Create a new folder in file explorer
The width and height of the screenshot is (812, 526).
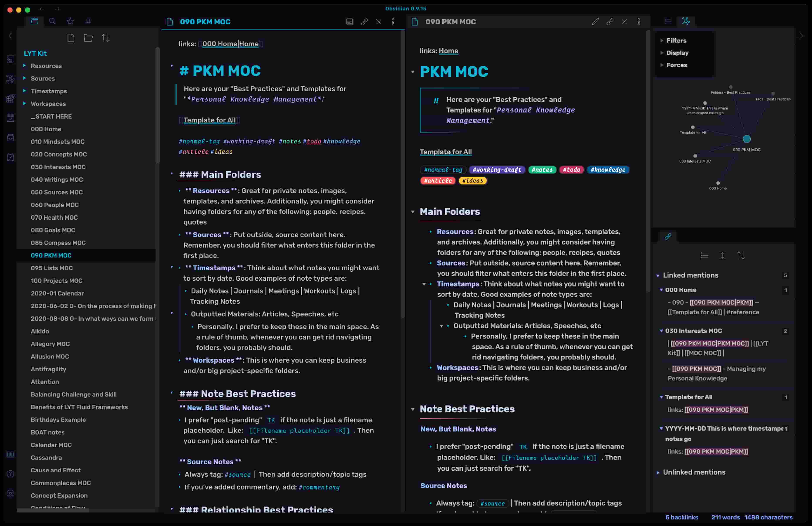click(x=88, y=38)
